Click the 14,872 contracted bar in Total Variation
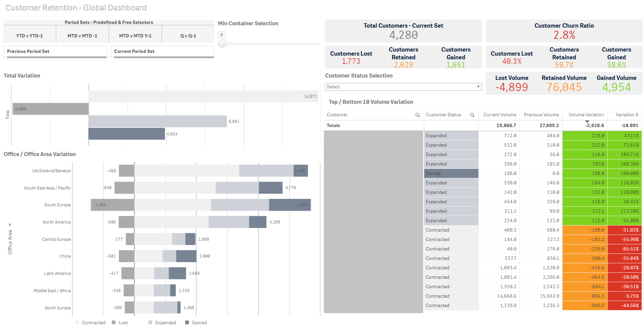644x332 pixels. pyautogui.click(x=203, y=96)
